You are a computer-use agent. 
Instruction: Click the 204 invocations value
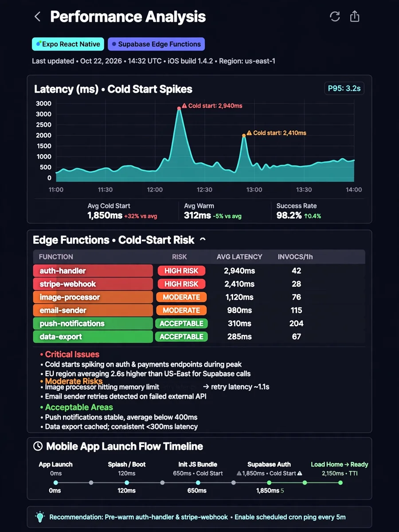pos(296,324)
